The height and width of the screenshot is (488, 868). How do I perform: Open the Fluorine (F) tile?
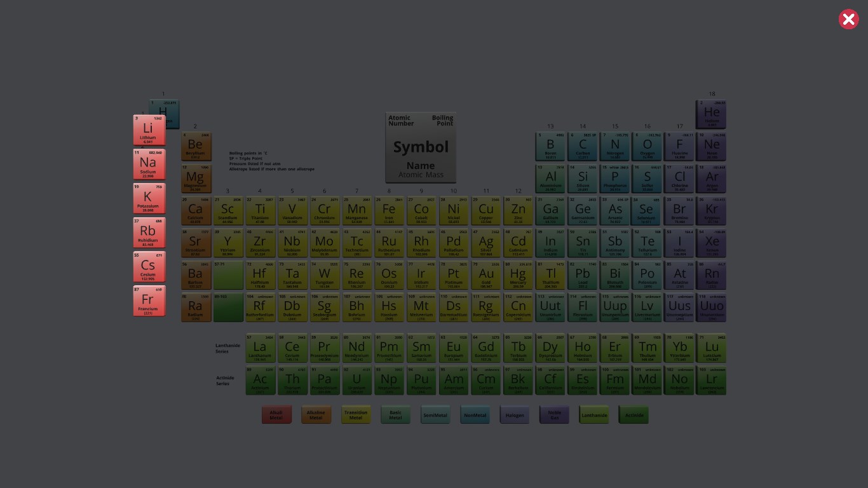(679, 146)
